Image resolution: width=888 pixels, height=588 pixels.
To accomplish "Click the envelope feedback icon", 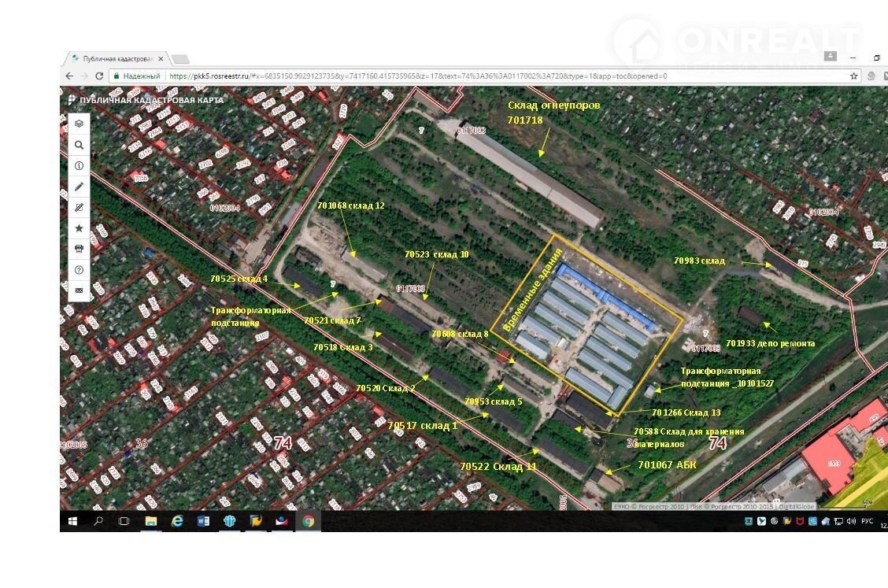I will (x=79, y=290).
